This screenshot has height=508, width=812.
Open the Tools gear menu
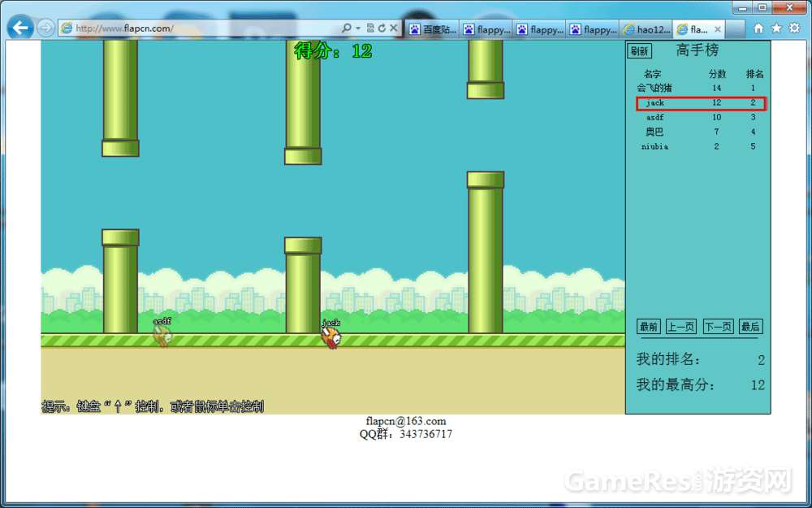click(794, 28)
